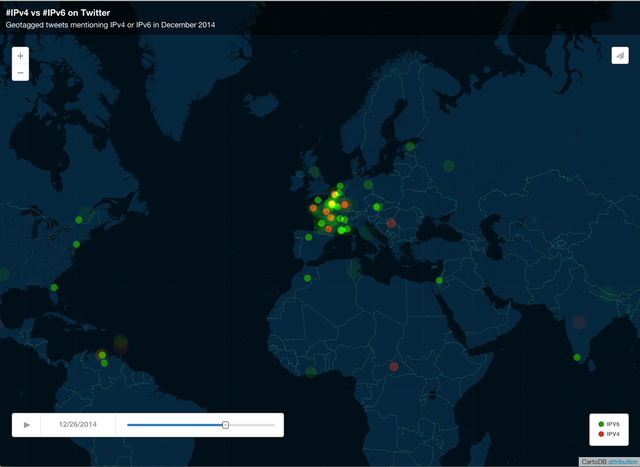This screenshot has height=467, width=640.
Task: Click the green tweet dot in Sri Lanka
Action: (x=577, y=357)
